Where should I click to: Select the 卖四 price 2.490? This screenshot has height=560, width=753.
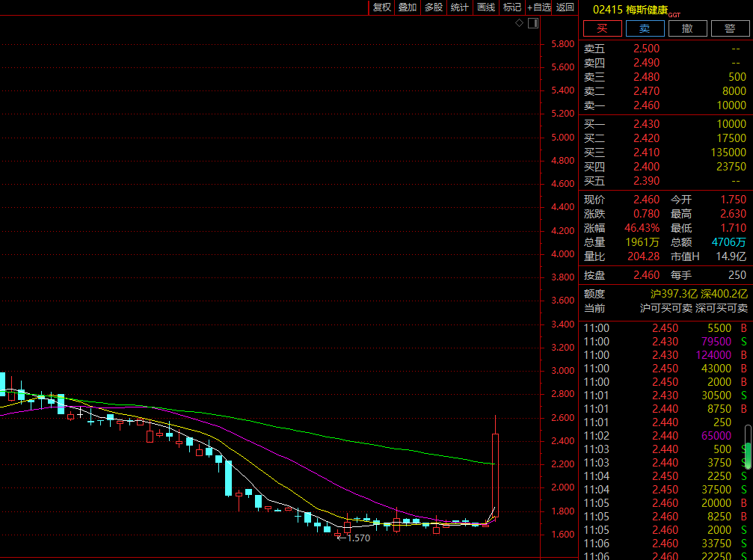click(646, 63)
